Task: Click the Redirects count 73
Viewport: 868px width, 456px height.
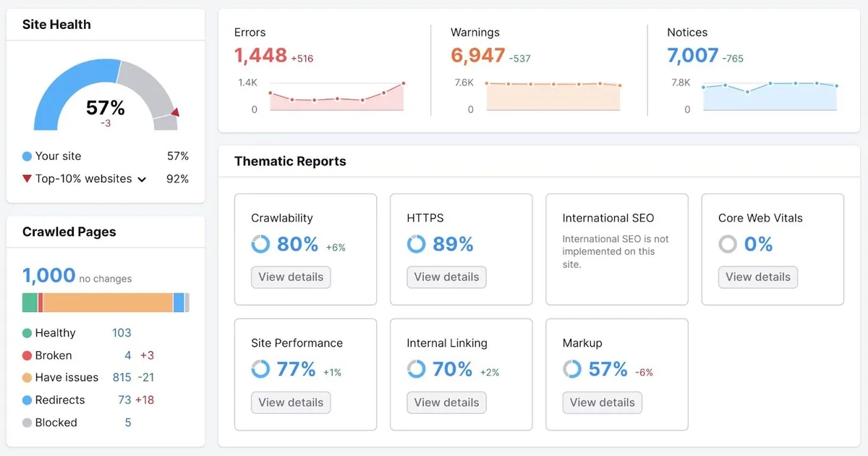Action: [x=124, y=400]
